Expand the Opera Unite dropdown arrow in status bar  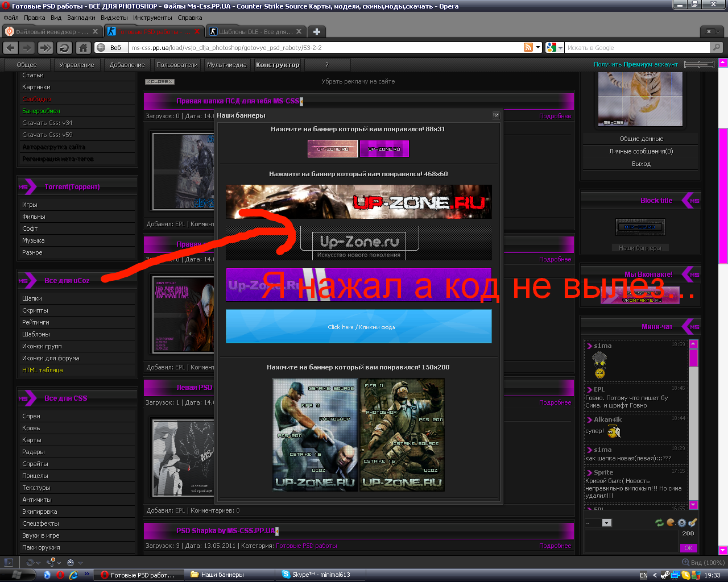[59, 563]
